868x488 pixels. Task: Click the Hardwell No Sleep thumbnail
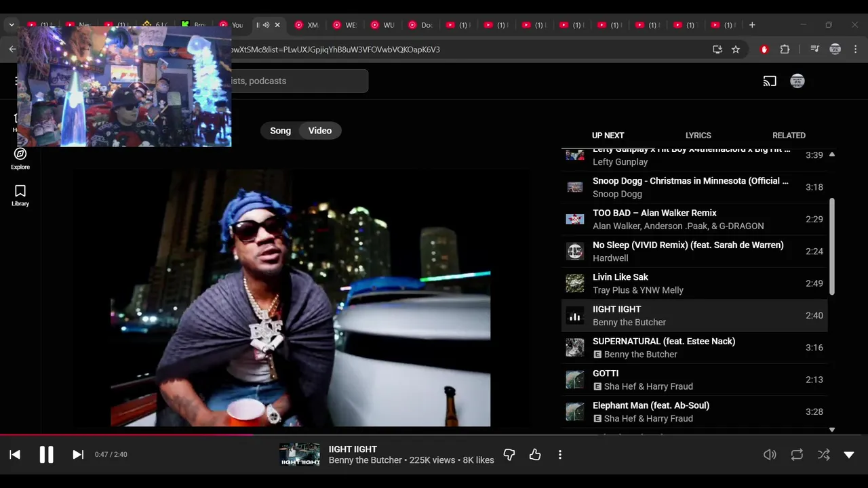(x=575, y=251)
